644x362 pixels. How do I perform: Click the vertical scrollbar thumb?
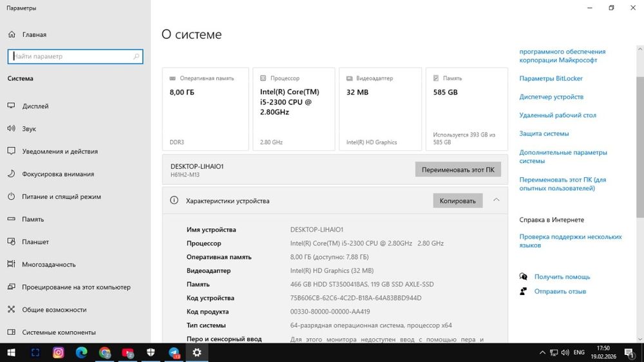click(x=640, y=147)
